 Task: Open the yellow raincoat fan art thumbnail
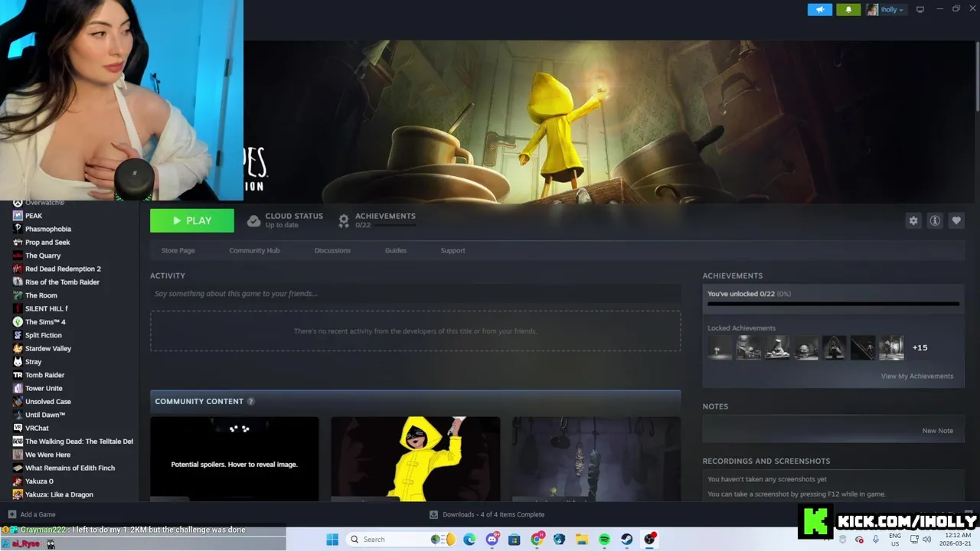(415, 459)
